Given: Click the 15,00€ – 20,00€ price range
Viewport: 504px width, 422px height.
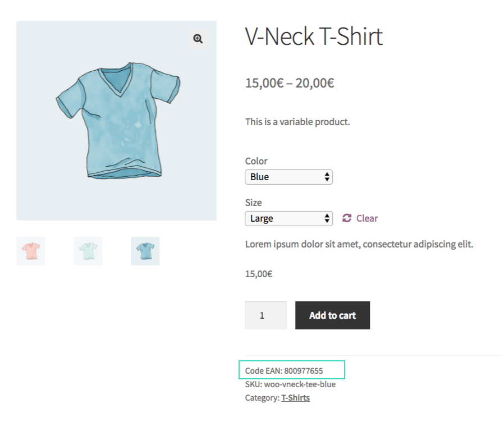Looking at the screenshot, I should click(290, 83).
